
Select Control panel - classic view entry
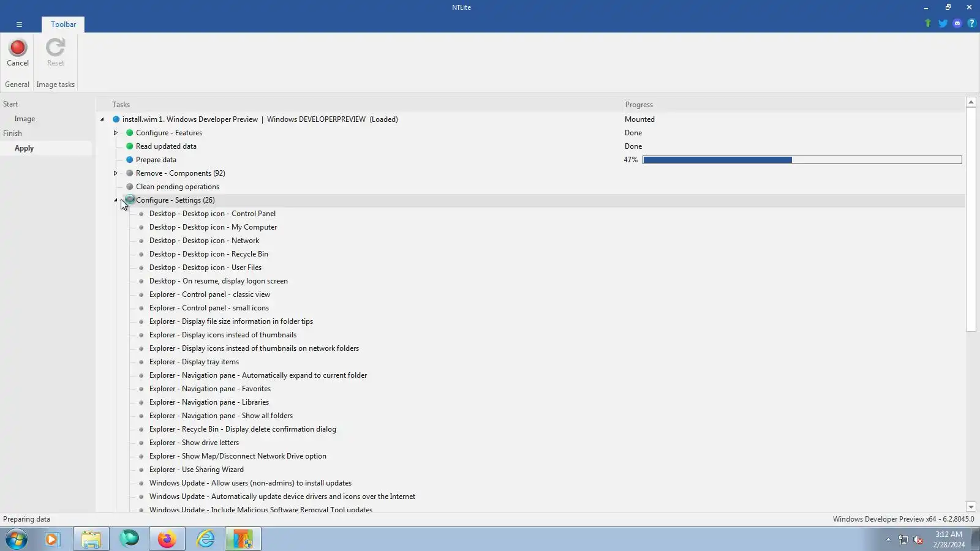coord(209,294)
